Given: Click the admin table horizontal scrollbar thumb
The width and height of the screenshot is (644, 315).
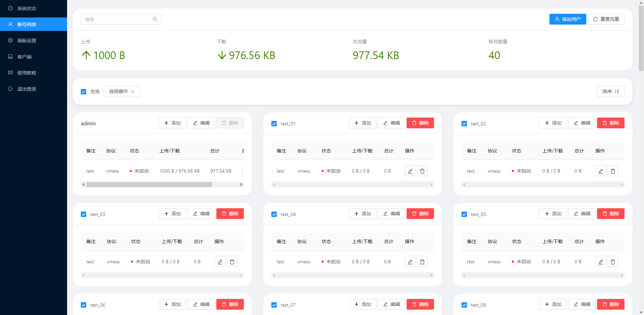Looking at the screenshot, I should coord(149,184).
